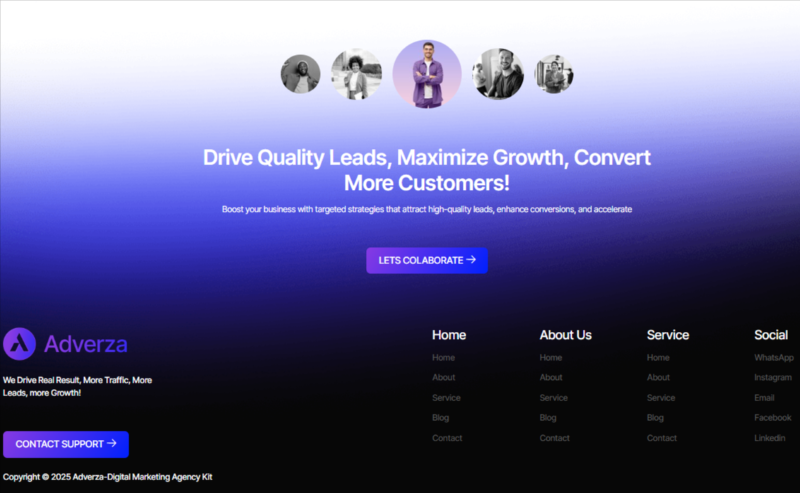
Task: Click the arrow icon in Lets Colaborate
Action: coord(471,260)
